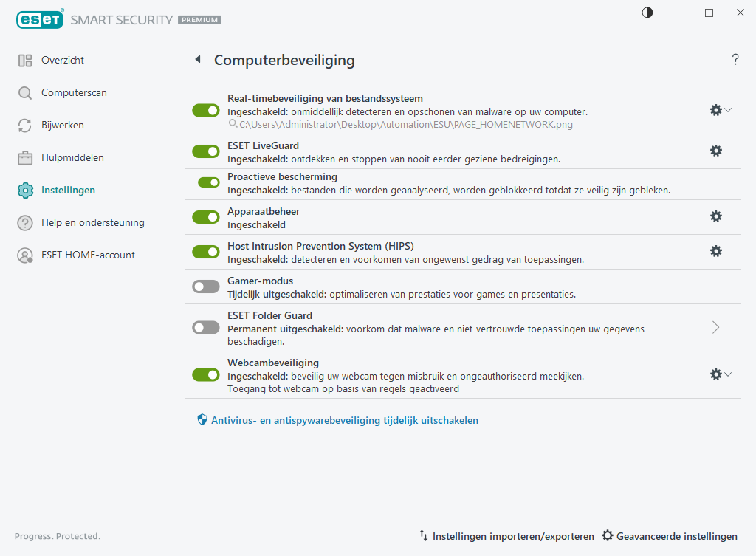Select the Computerscan magnifier icon
The width and height of the screenshot is (756, 556).
point(25,92)
